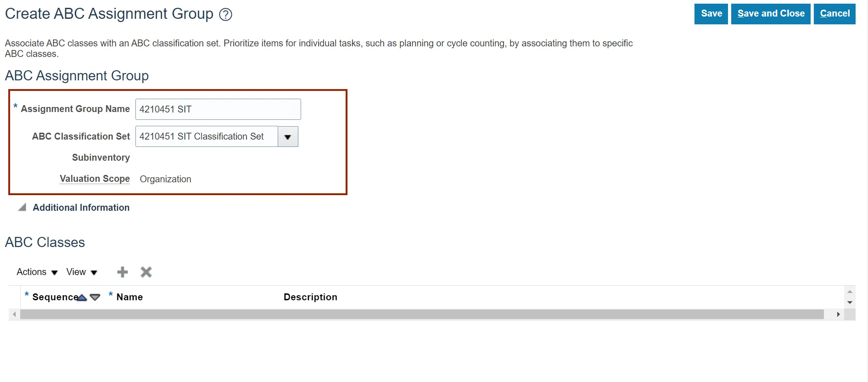The height and width of the screenshot is (382, 868).
Task: Click Save and Close button
Action: [771, 14]
